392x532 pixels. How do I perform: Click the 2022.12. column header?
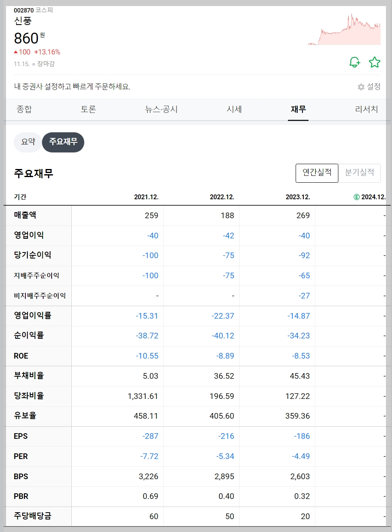[222, 197]
